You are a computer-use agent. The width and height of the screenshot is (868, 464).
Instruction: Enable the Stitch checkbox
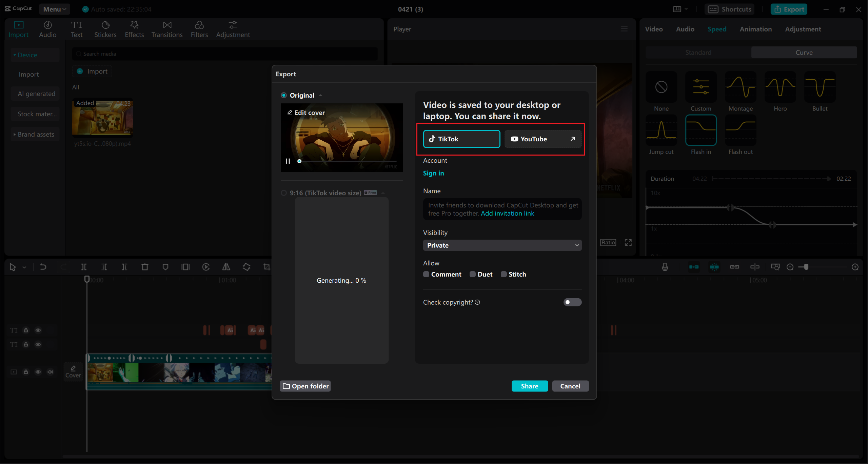click(x=504, y=274)
